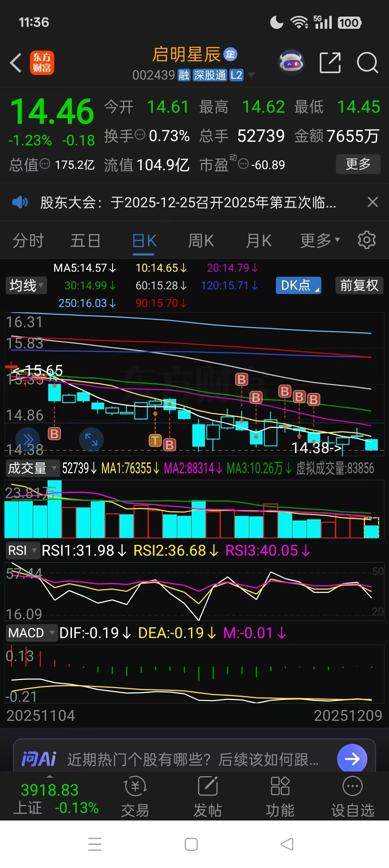Image resolution: width=389 pixels, height=868 pixels.
Task: Tap the 20251209 end date label
Action: [348, 715]
